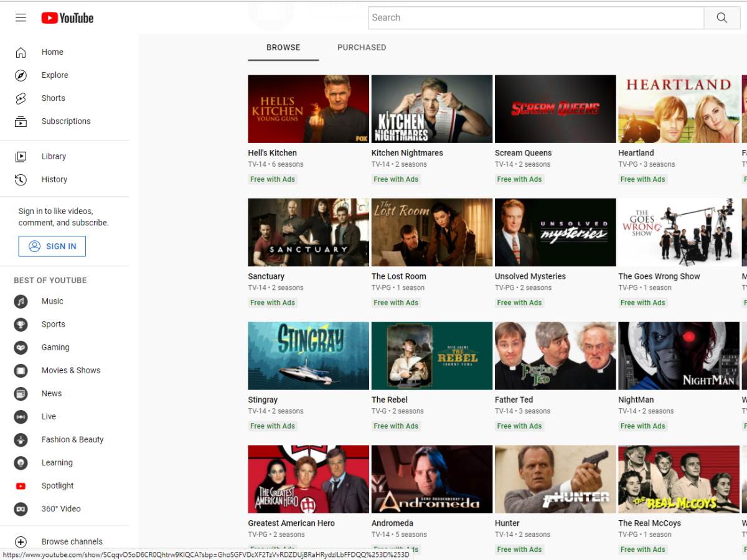This screenshot has width=747, height=560.
Task: Open the Gaming icon under Best of YouTube
Action: 21,348
